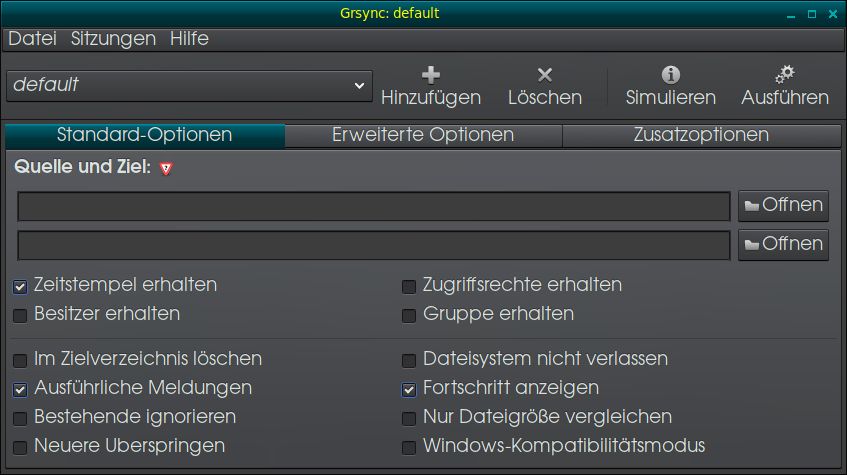Open the Datei menu
The width and height of the screenshot is (847, 475).
pos(32,39)
